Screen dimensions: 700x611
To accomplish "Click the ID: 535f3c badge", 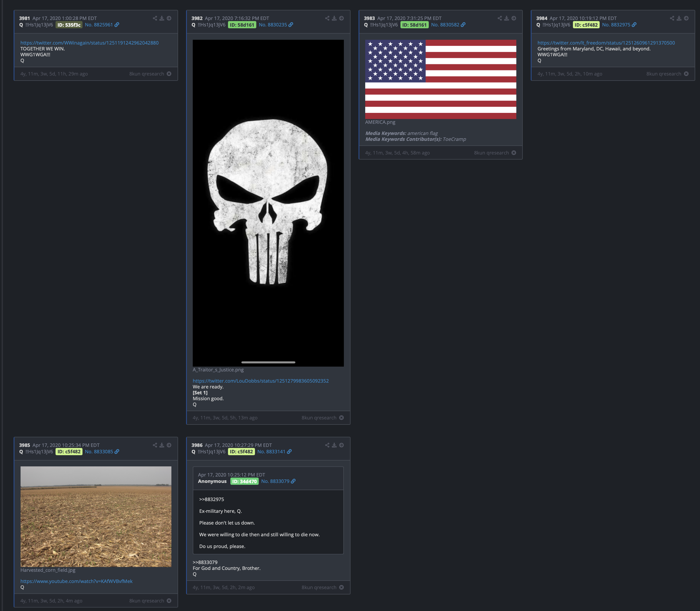I will click(x=69, y=25).
